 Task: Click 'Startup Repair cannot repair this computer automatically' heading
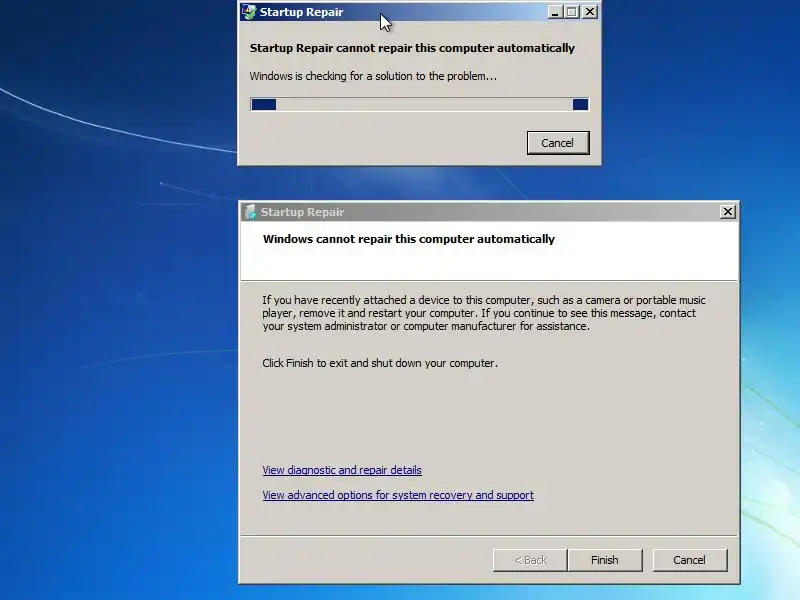pyautogui.click(x=412, y=48)
